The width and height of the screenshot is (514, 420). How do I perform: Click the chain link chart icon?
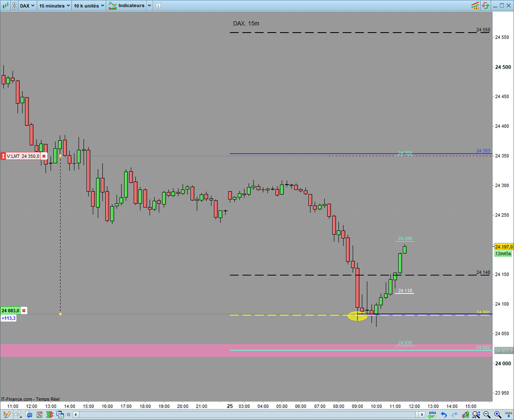click(14, 6)
